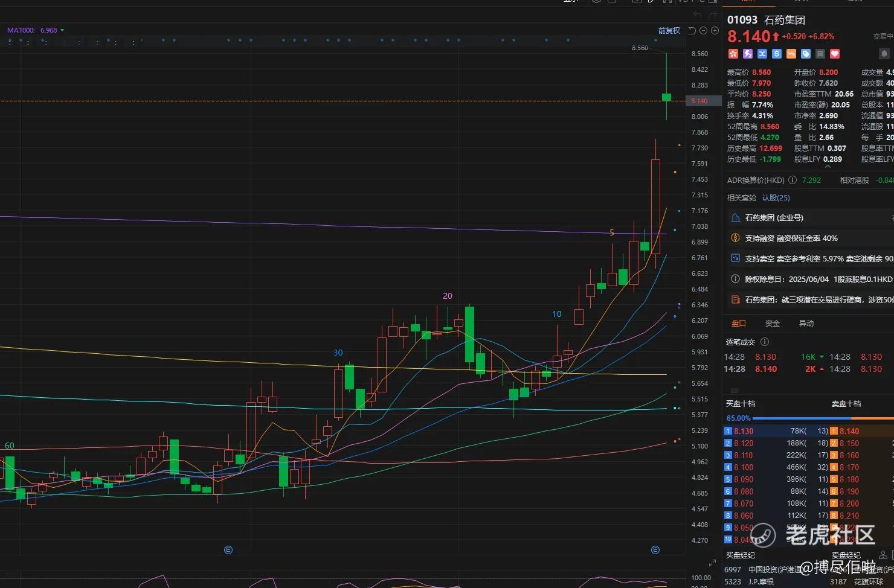Viewport: 894px width, 588px height.
Task: Select ask level 1 price 8.140
Action: pyautogui.click(x=849, y=431)
